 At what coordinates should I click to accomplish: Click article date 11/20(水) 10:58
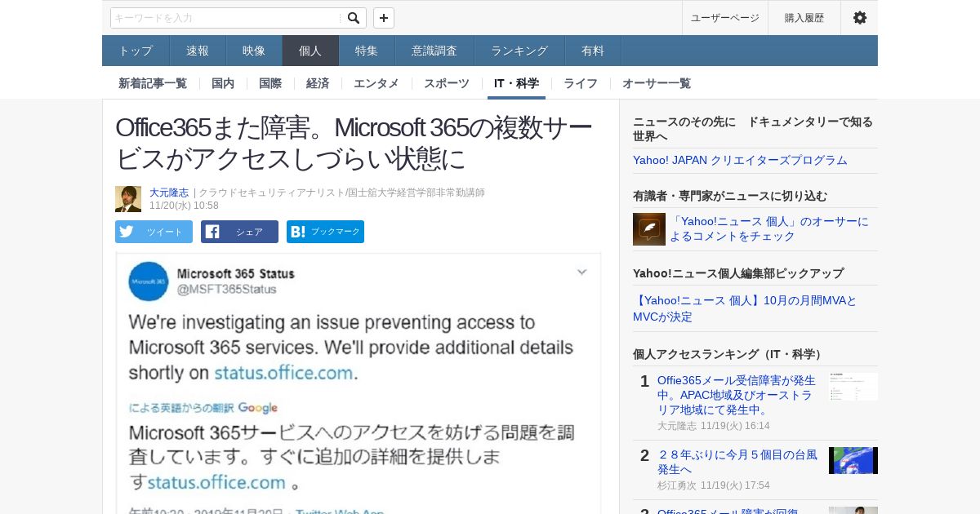184,206
